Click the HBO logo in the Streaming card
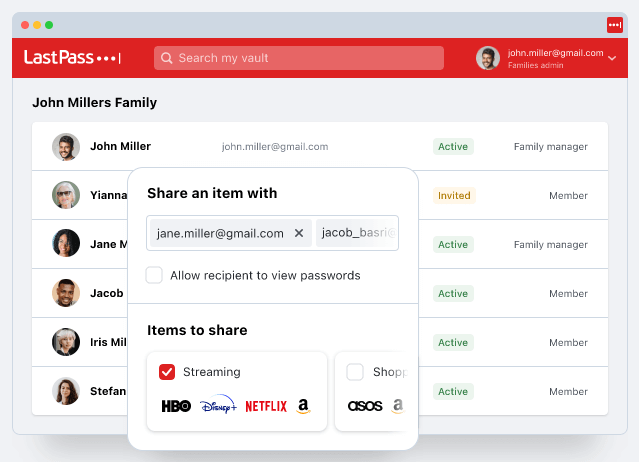 [176, 406]
